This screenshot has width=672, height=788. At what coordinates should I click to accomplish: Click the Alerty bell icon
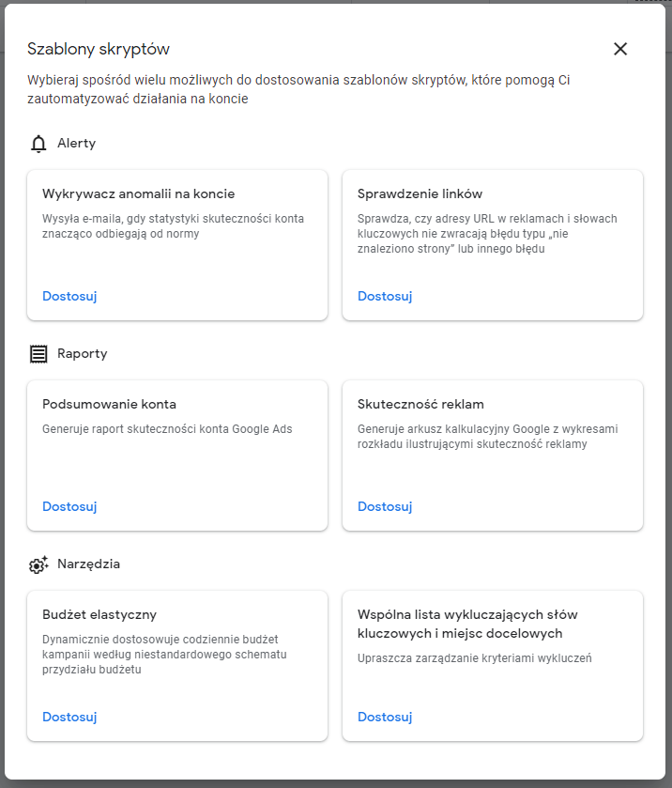[38, 144]
